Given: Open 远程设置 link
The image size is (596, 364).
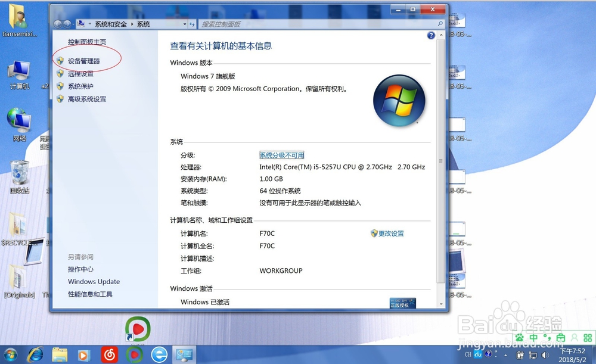Looking at the screenshot, I should tap(80, 74).
